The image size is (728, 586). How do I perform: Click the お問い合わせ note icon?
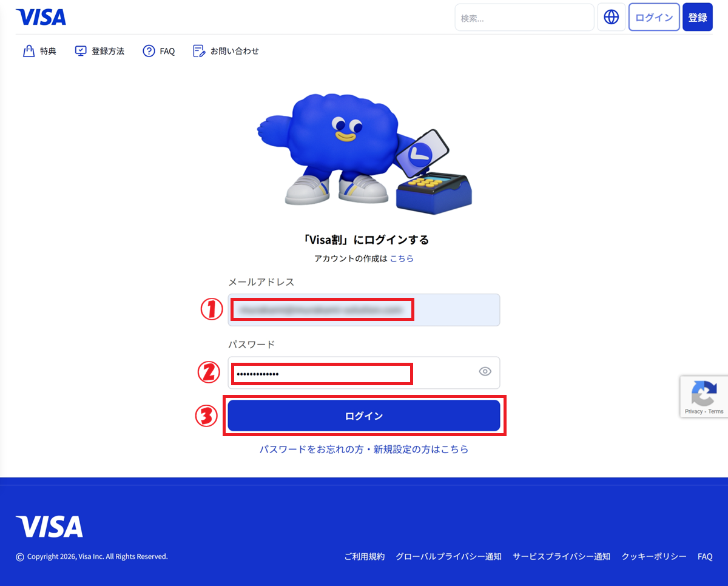199,51
